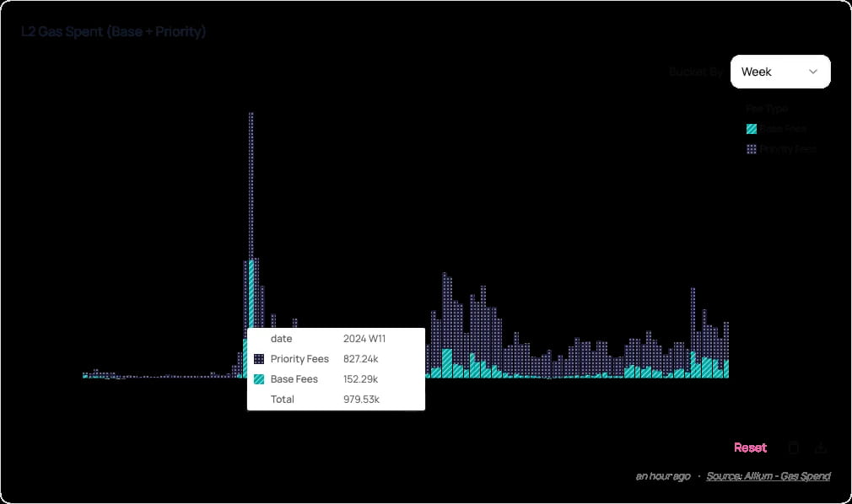Reset the chart view

[751, 448]
